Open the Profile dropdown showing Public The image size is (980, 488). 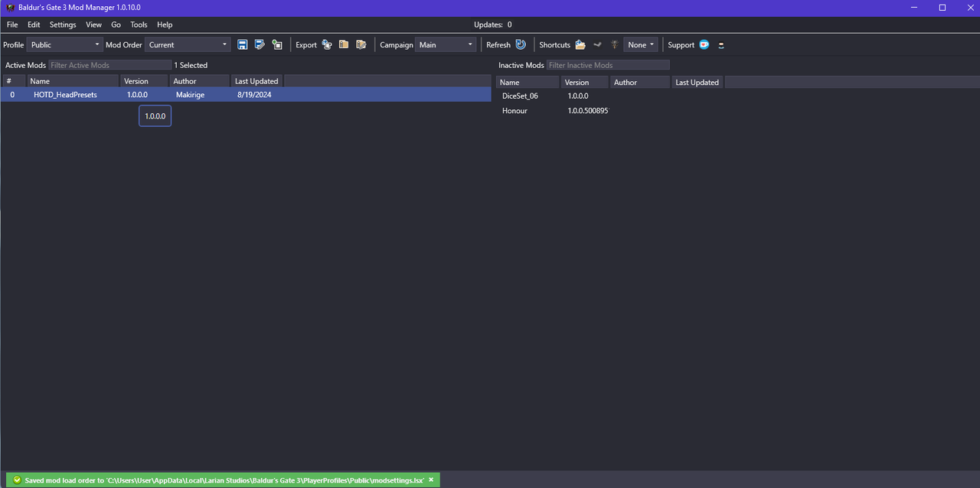pos(64,45)
